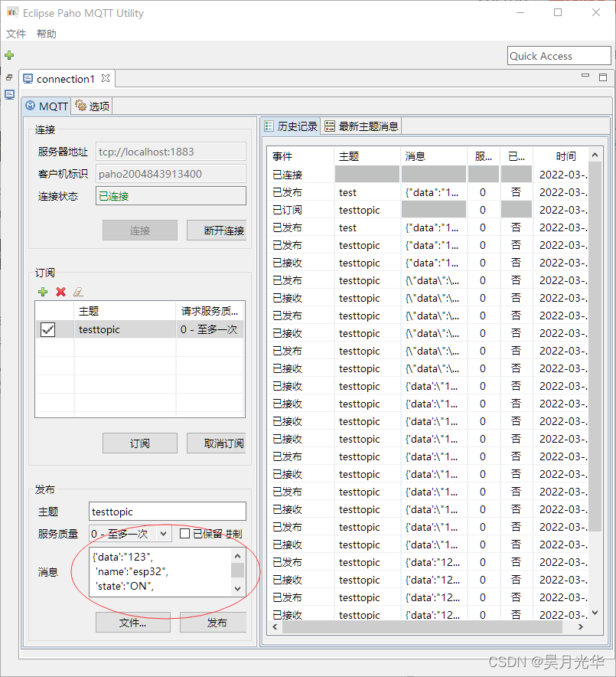Click the message box scroll up arrow
Screen dimensions: 616x677
click(x=238, y=556)
